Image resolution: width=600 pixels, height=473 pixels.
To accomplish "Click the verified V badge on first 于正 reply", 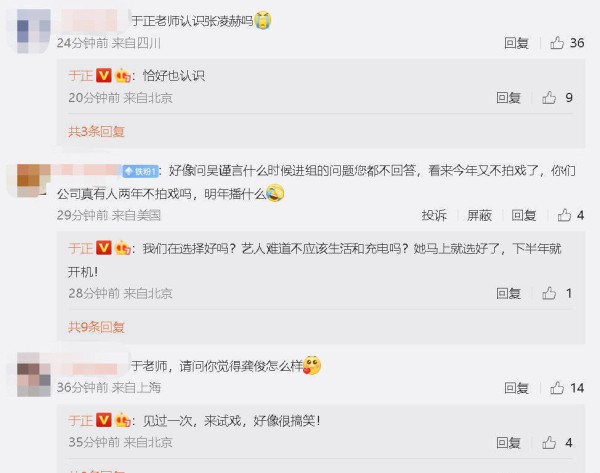I will coord(104,75).
